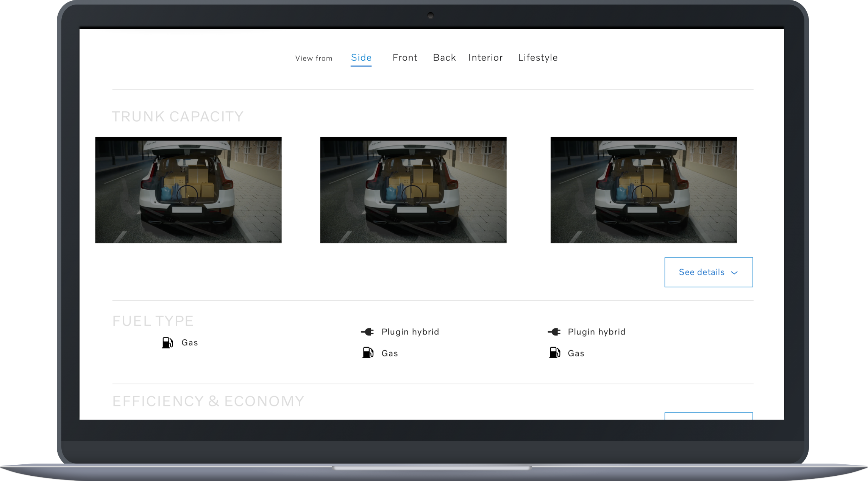Screen dimensions: 868x481
Task: Click the plug icon in middle column
Action: 367,332
